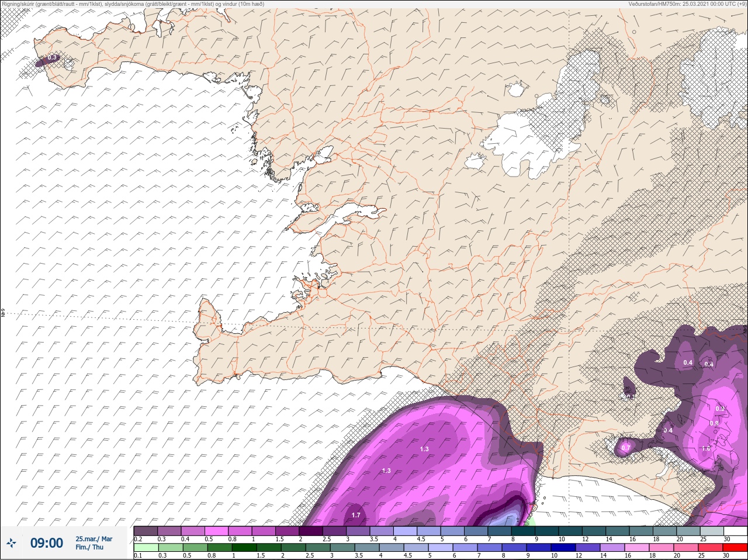Select upper legend lavender swatch starting at 4

[406, 531]
